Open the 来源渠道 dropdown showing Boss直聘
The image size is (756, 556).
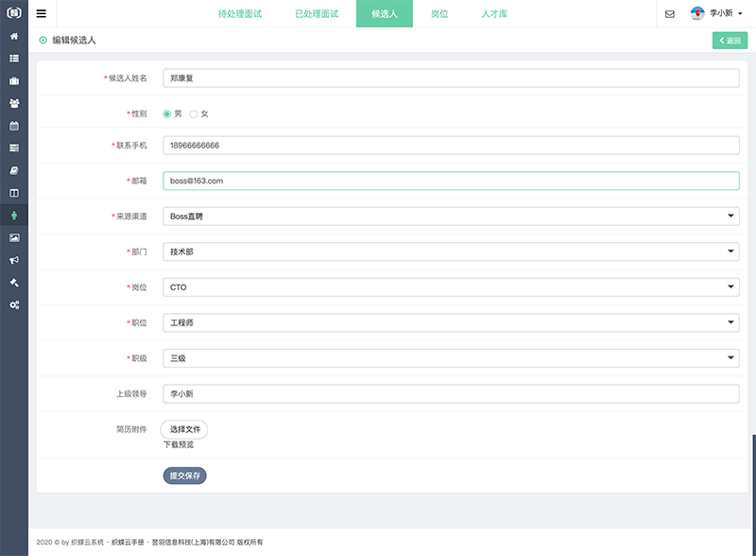click(x=450, y=215)
